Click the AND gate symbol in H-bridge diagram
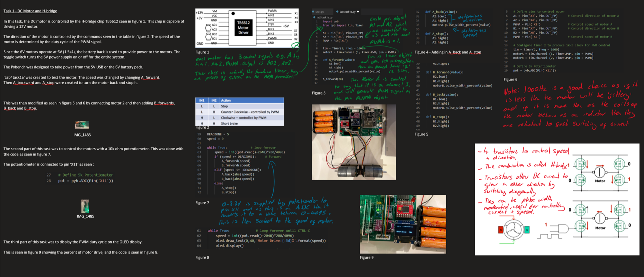Screen dimensions: 644x277 563,229
